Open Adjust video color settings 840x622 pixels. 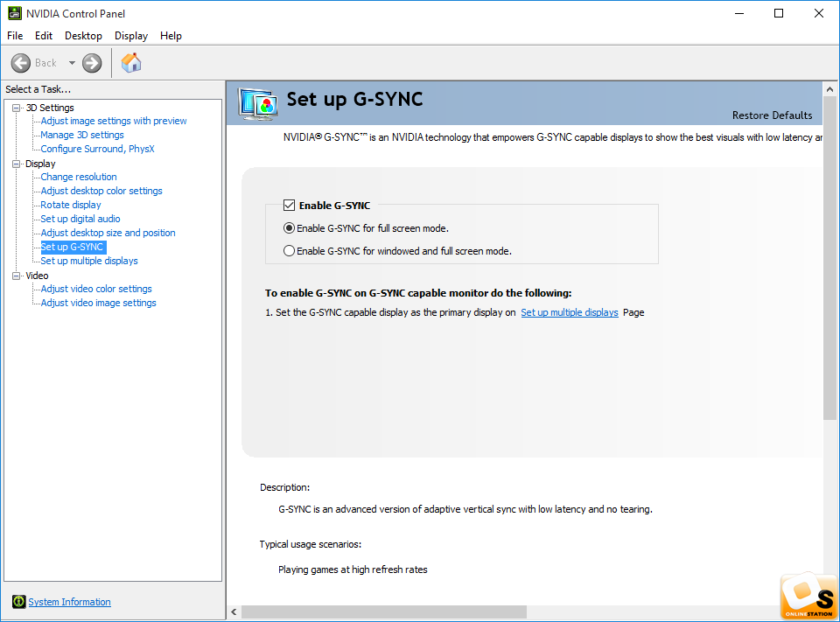(96, 289)
